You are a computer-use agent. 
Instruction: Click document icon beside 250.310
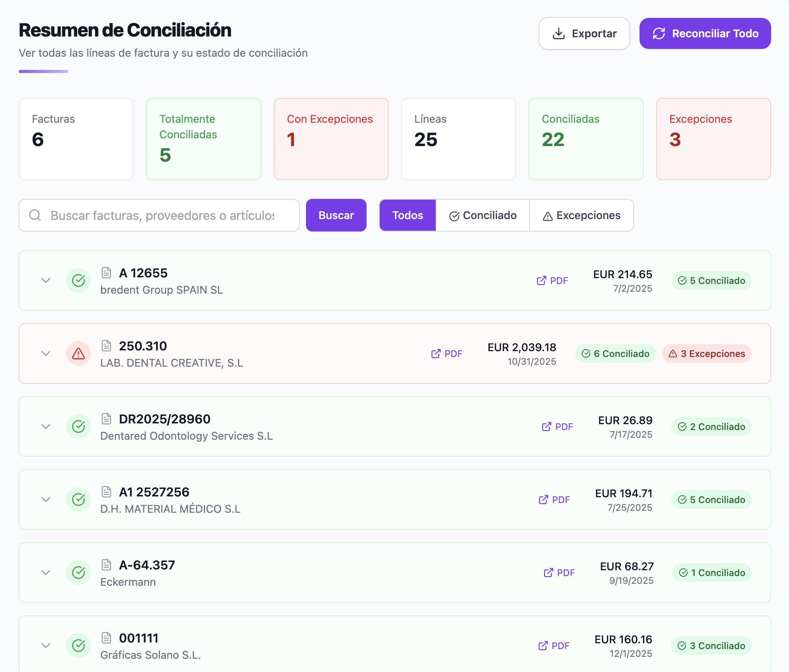[x=106, y=346]
